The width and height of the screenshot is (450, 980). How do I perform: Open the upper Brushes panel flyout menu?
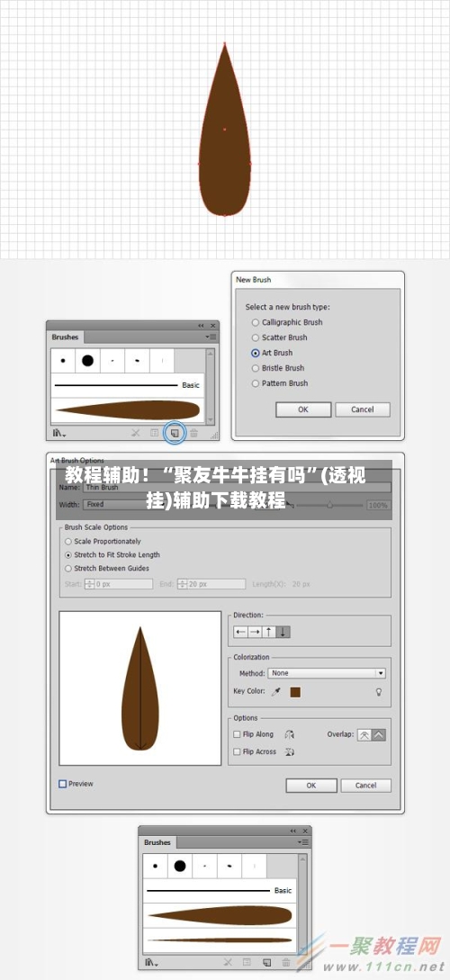pyautogui.click(x=211, y=337)
